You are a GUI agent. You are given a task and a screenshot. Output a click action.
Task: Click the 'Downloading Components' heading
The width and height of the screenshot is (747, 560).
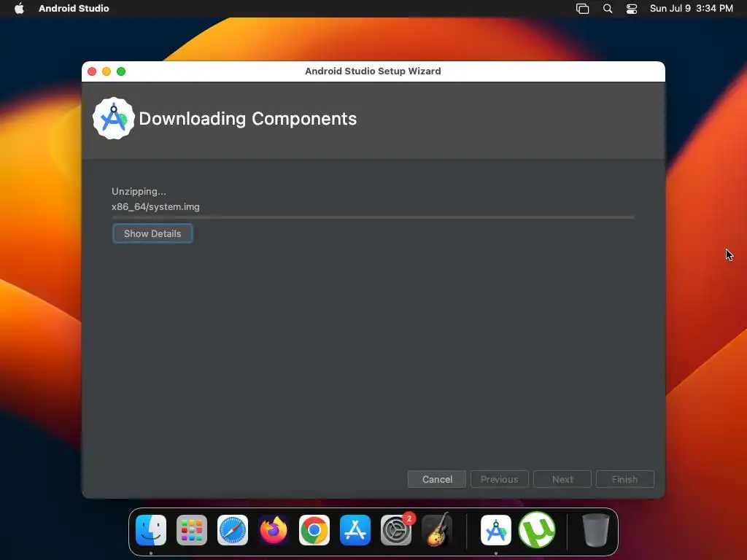(x=248, y=119)
